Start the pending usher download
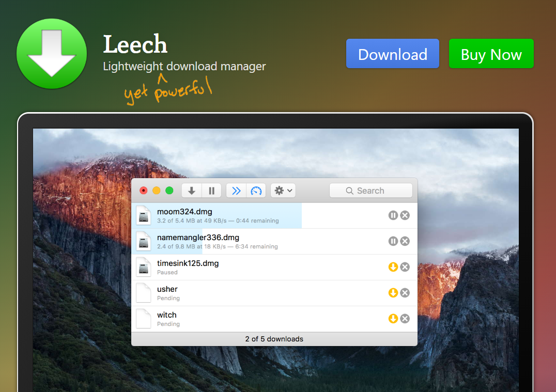The height and width of the screenshot is (392, 556). tap(393, 293)
